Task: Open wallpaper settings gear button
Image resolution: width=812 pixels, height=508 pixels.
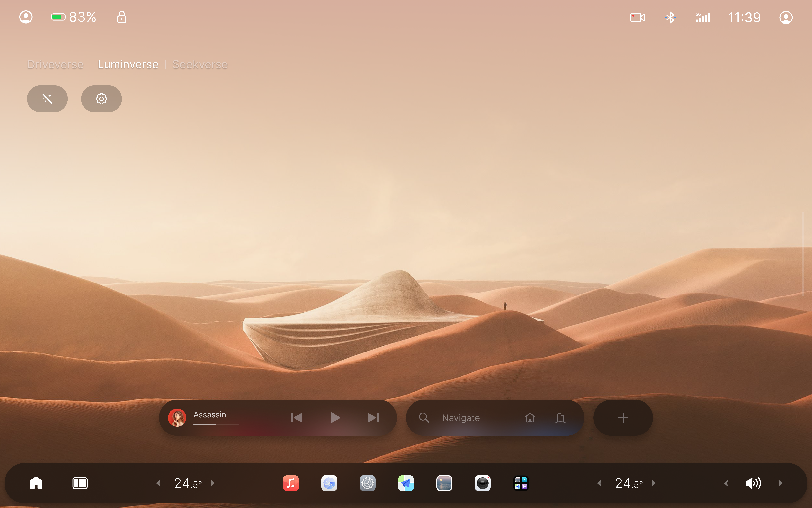Action: (x=101, y=99)
